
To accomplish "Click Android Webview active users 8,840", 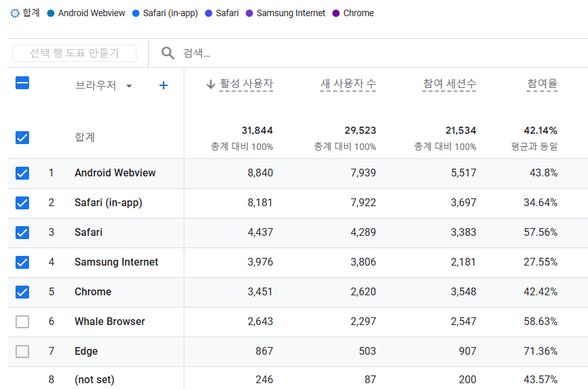I will 260,173.
